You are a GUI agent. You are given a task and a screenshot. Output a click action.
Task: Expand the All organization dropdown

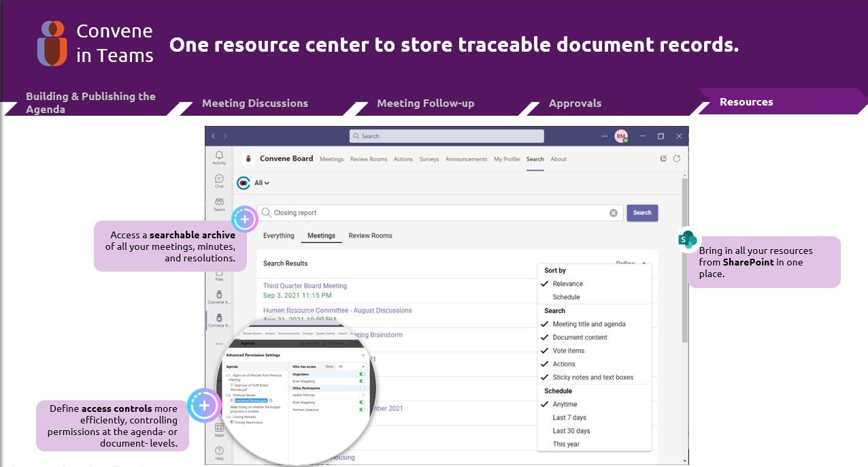pyautogui.click(x=262, y=182)
